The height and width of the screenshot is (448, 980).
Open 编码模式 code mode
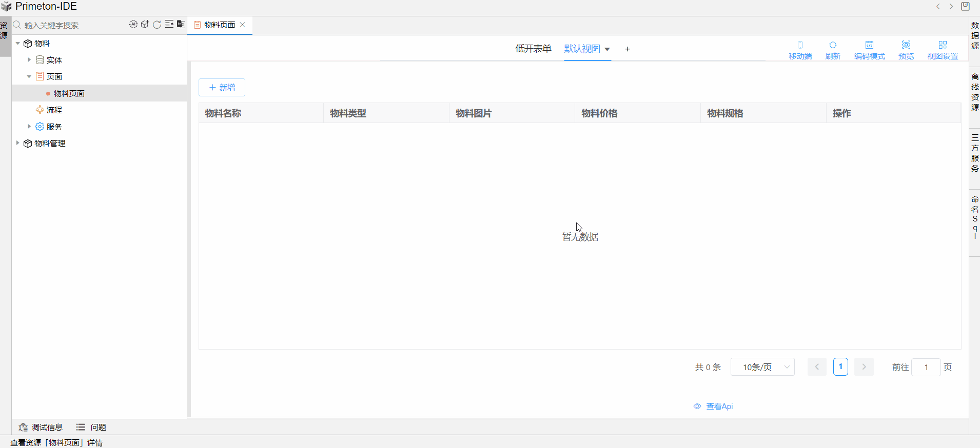tap(869, 50)
